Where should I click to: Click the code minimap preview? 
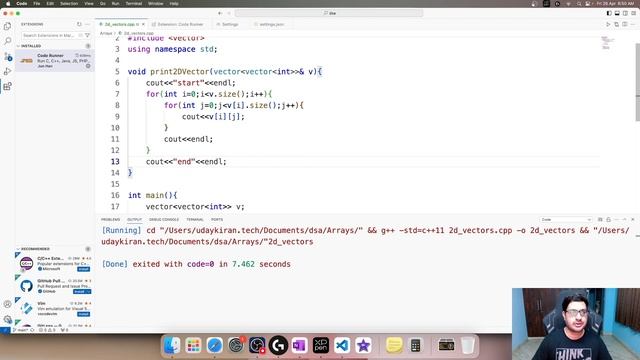(608, 43)
